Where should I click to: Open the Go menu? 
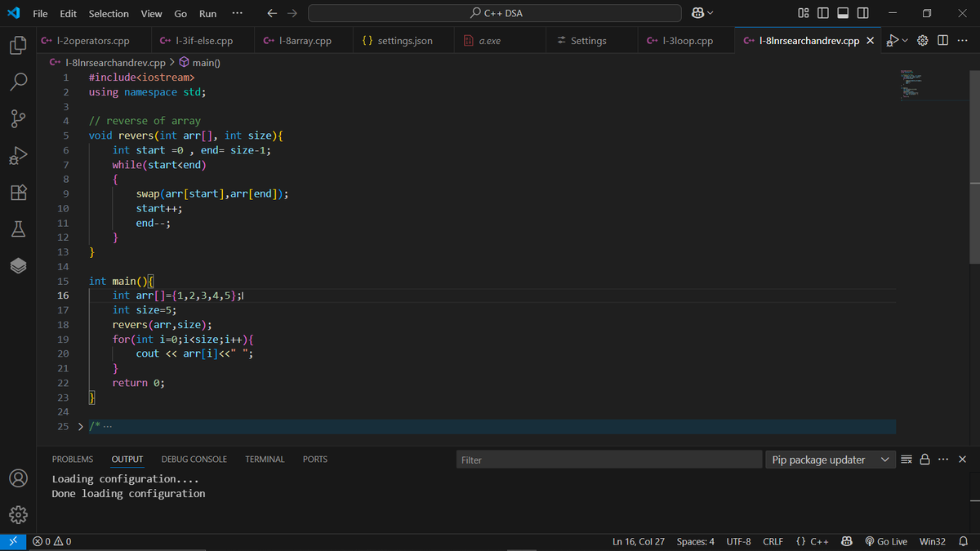(180, 13)
